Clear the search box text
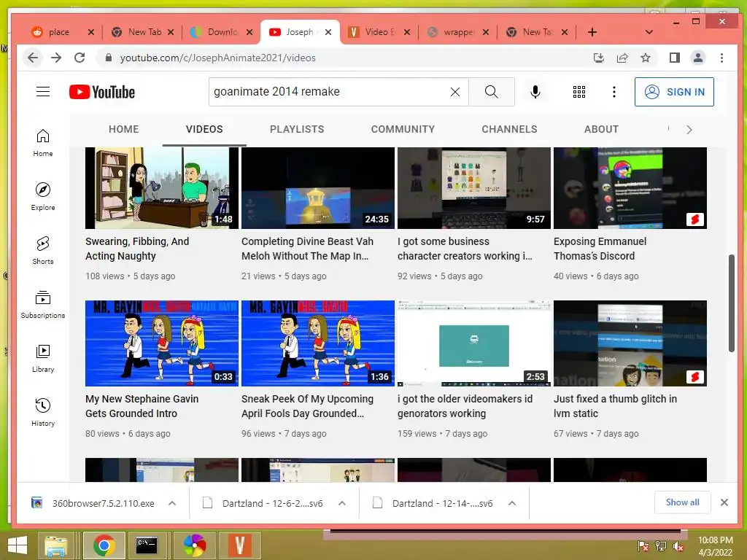Screen dimensions: 747x560 point(455,92)
